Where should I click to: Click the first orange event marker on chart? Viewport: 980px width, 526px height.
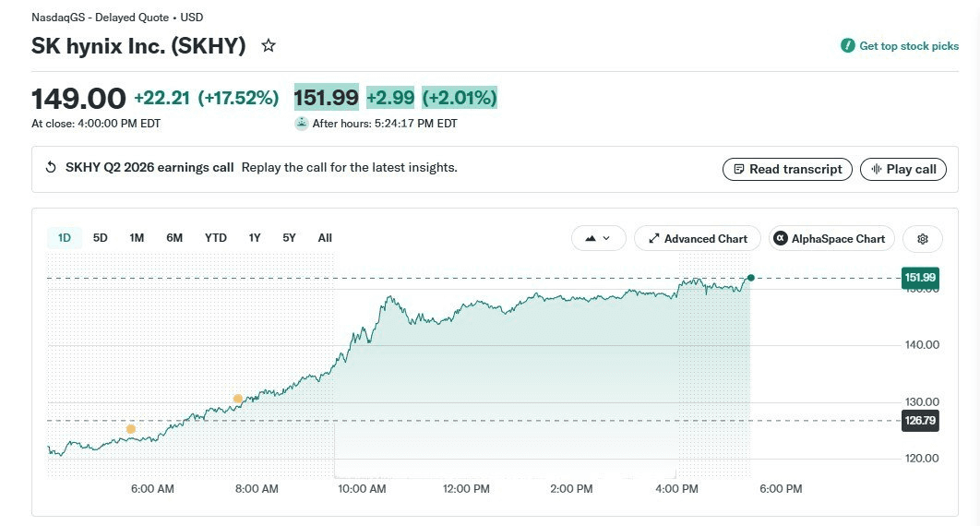click(131, 429)
